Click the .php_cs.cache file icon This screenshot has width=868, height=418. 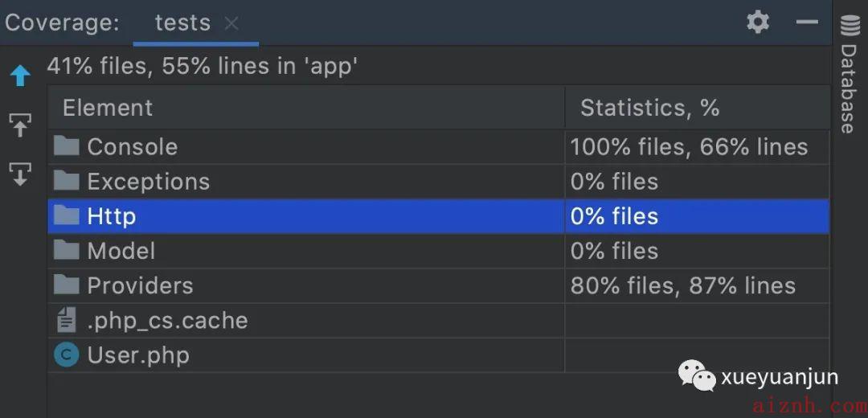67,321
